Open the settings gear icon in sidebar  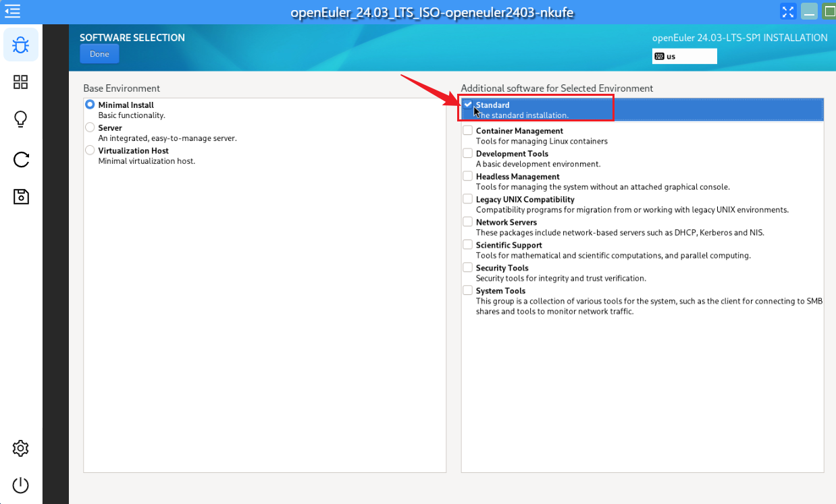pos(21,448)
